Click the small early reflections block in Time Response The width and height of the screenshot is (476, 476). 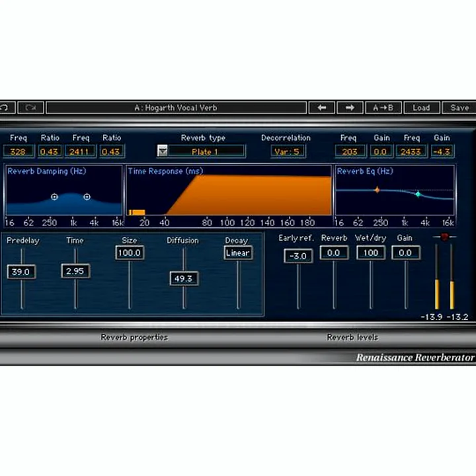137,212
